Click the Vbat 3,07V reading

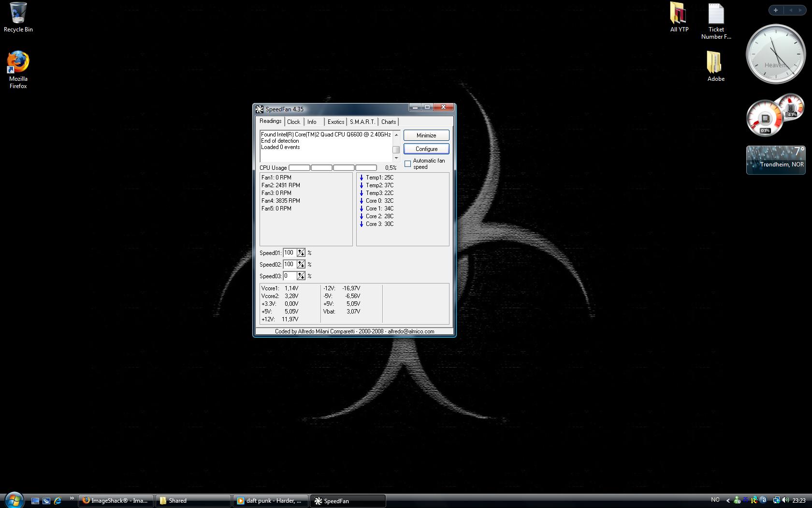pos(342,312)
